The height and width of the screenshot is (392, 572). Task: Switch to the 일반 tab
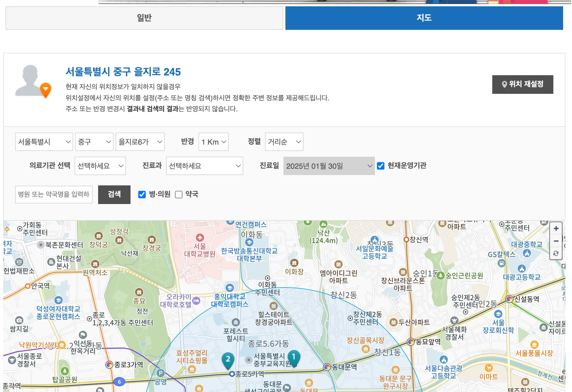tap(143, 18)
